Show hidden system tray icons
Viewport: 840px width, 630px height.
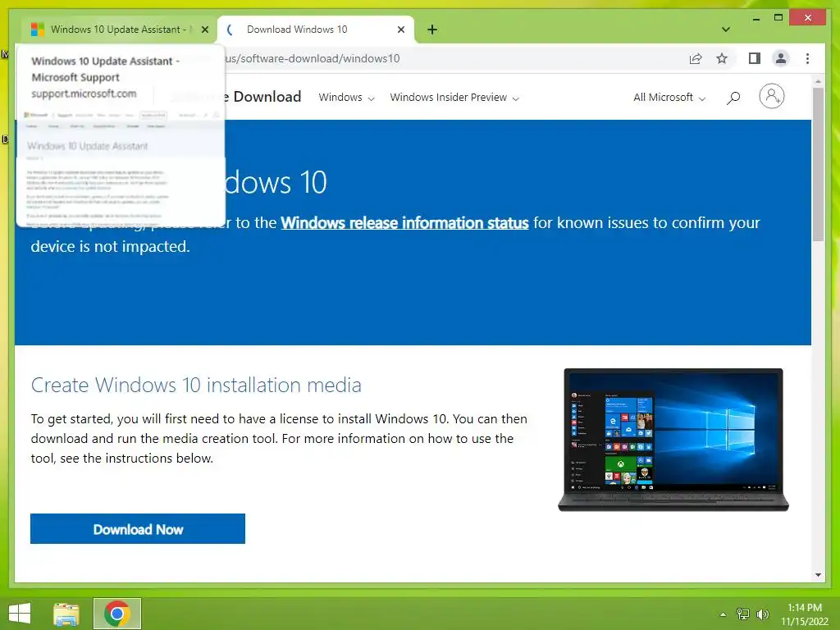[723, 614]
